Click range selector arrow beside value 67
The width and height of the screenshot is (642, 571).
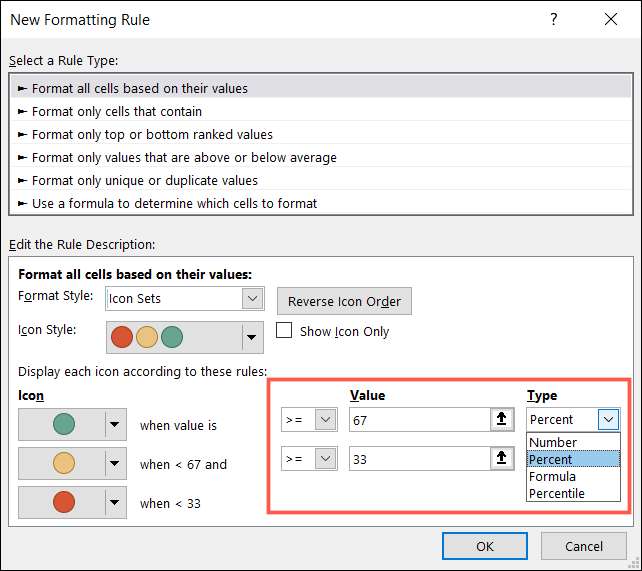pos(501,420)
